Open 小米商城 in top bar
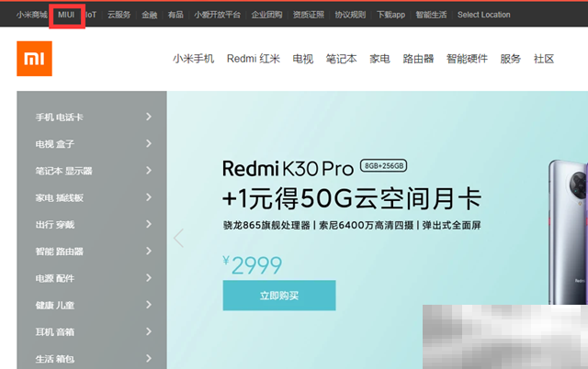 point(31,15)
